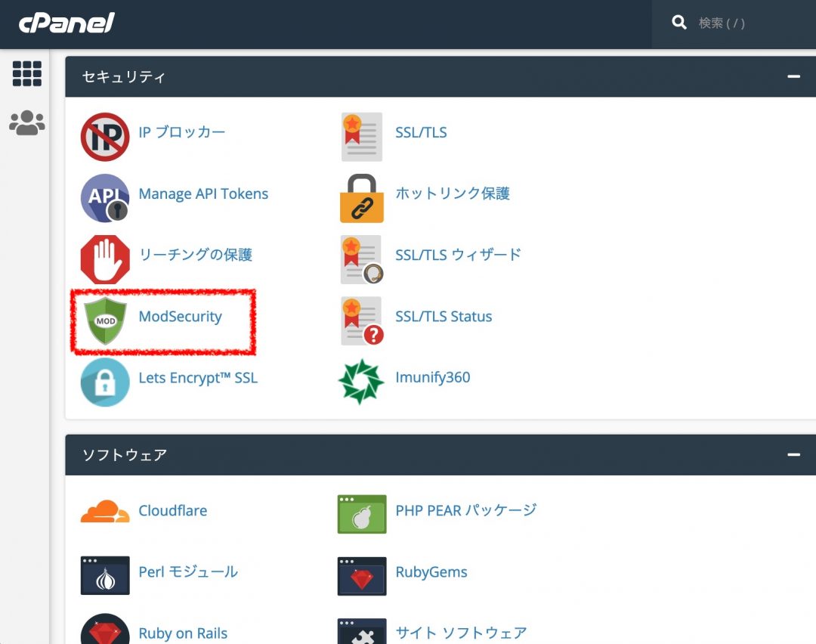Collapse the ソフトウェア section

(793, 454)
